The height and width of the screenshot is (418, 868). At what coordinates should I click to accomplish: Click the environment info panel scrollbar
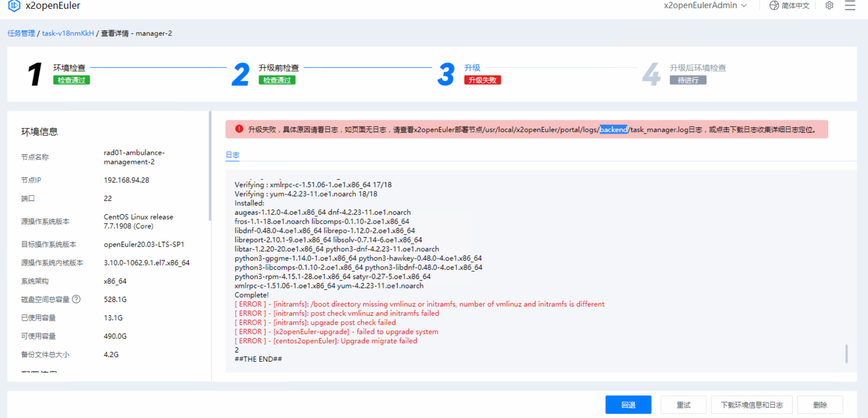210,166
